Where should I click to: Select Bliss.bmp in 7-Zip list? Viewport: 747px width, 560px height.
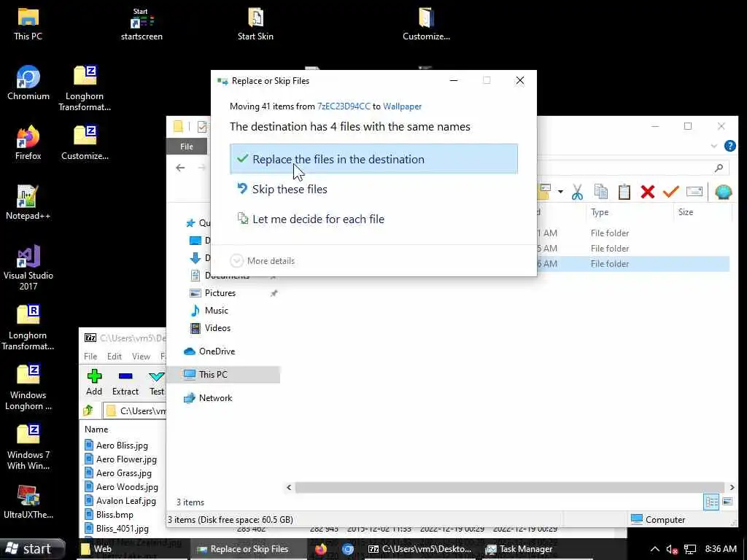(115, 515)
